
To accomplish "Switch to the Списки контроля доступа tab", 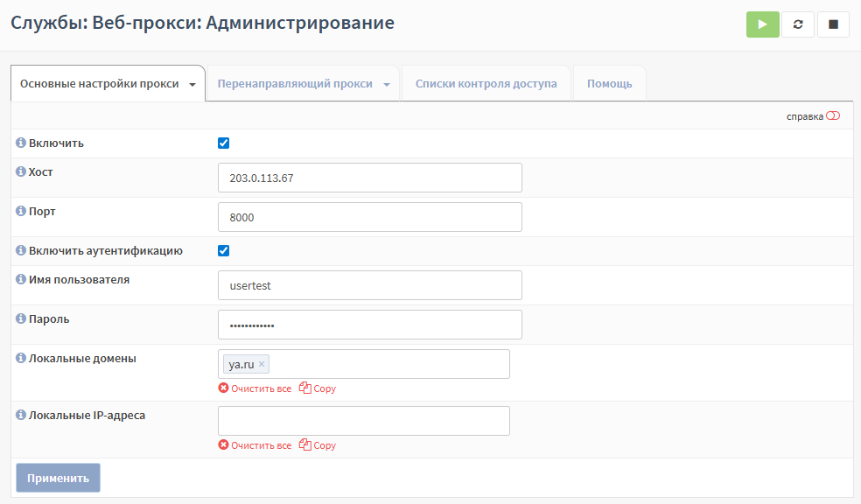I will pyautogui.click(x=486, y=84).
